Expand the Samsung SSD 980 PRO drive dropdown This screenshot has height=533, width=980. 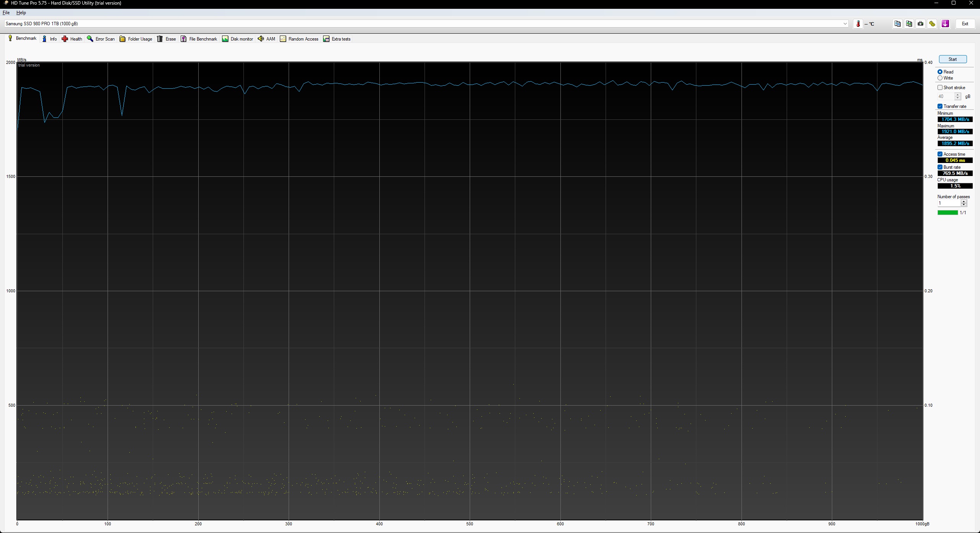(845, 24)
